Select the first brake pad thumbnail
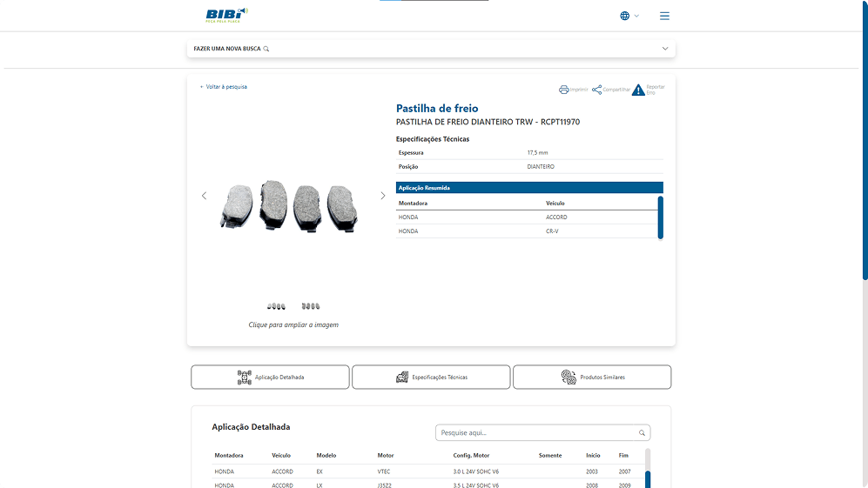The height and width of the screenshot is (488, 868). click(x=276, y=306)
